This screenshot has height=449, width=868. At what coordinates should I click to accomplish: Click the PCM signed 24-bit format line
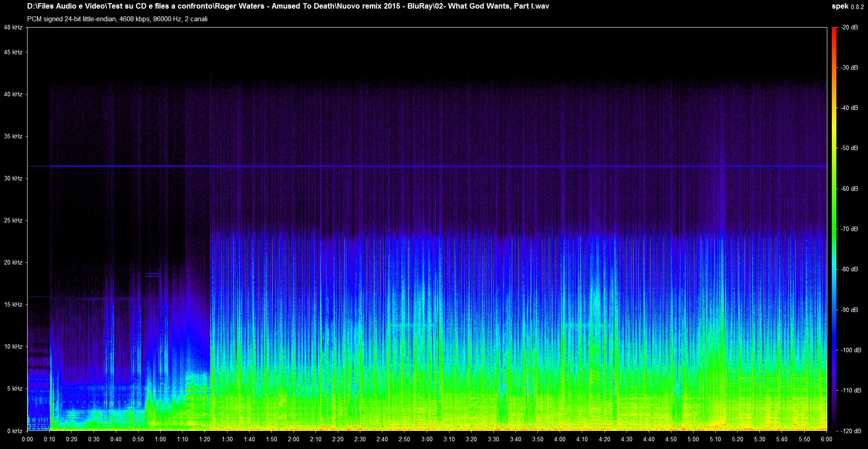click(x=117, y=19)
